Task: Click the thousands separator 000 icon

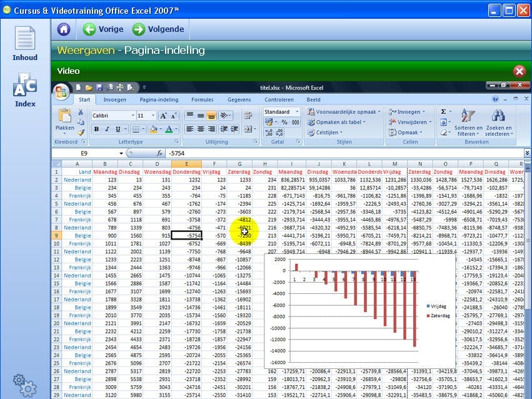Action: point(295,122)
